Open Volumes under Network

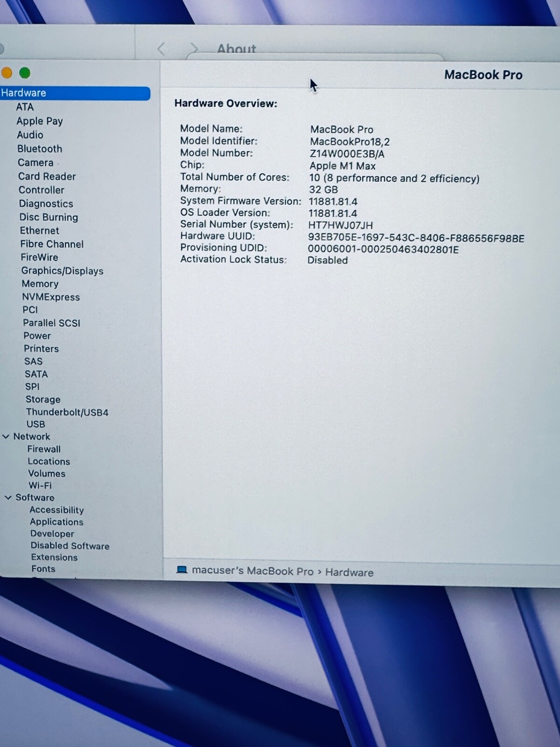click(x=47, y=473)
